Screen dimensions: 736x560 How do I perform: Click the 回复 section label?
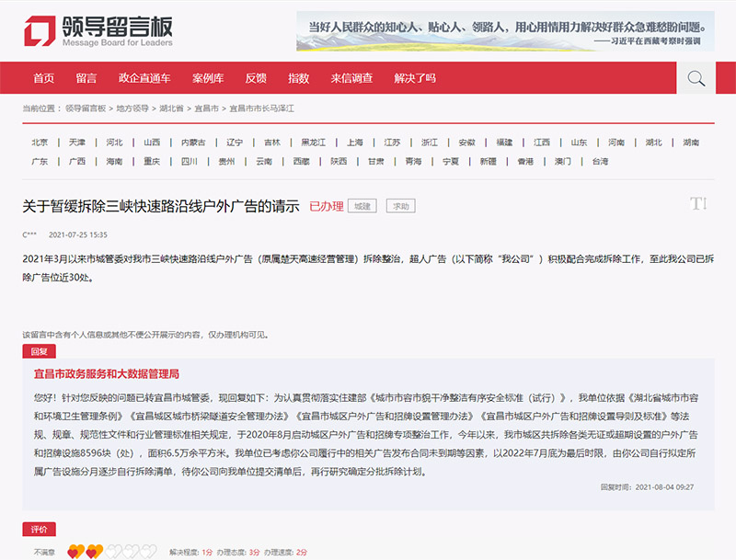pos(39,351)
